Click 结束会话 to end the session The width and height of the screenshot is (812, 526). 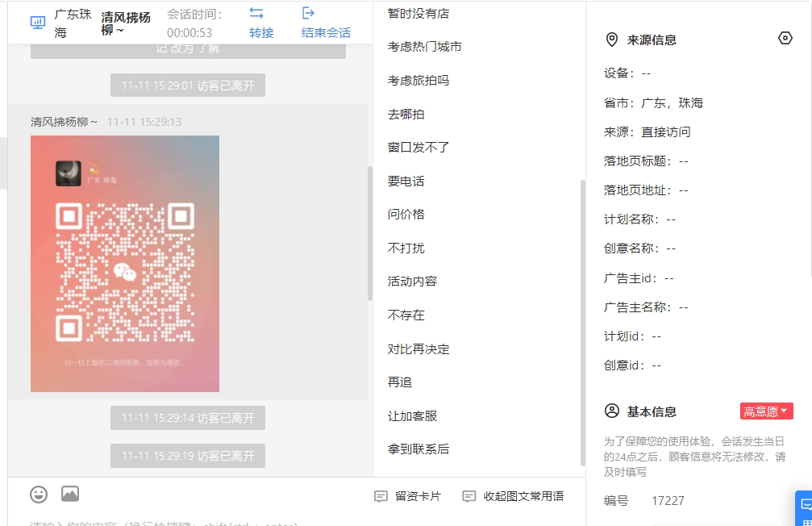(326, 32)
